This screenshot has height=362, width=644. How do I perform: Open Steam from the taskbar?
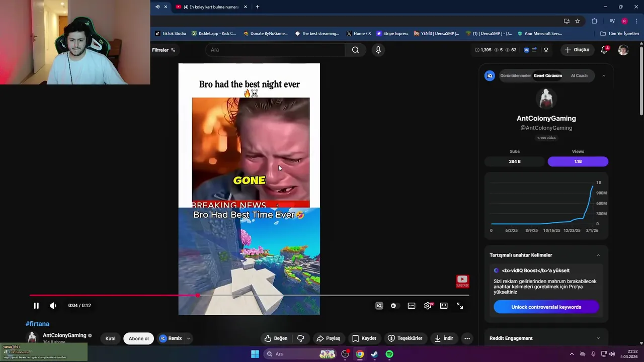374,354
